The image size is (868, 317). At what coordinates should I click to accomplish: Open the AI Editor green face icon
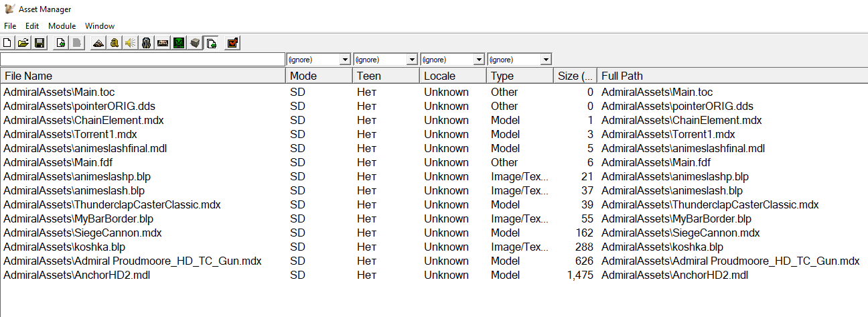(x=179, y=44)
